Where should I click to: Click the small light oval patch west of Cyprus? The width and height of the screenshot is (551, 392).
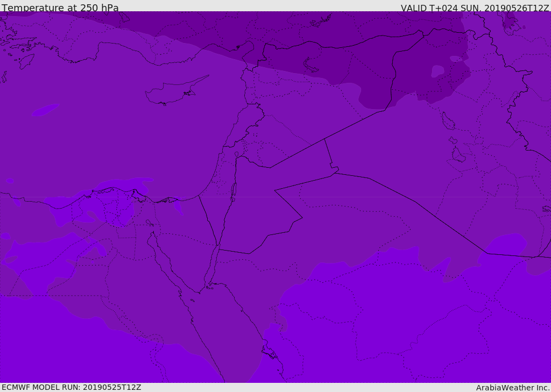[45, 110]
